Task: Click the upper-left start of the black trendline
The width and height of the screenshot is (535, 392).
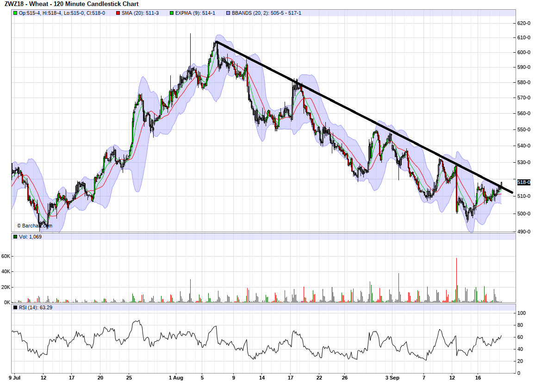Action: tap(216, 42)
